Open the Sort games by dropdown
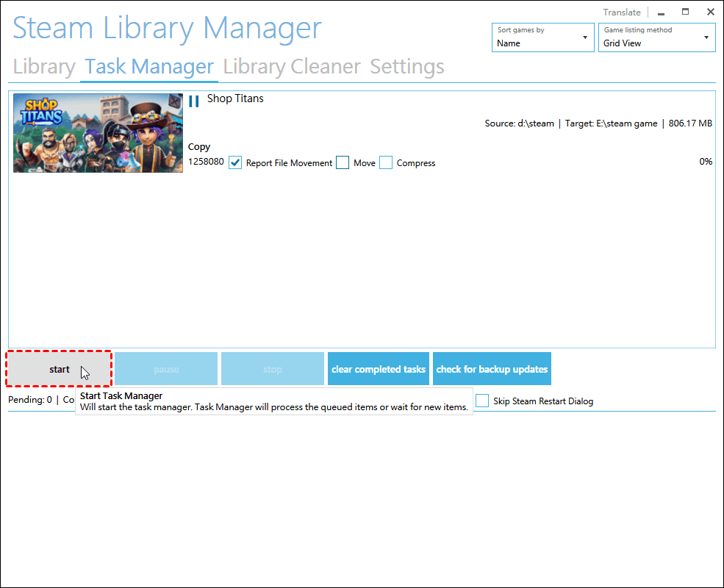724x588 pixels. [x=542, y=37]
